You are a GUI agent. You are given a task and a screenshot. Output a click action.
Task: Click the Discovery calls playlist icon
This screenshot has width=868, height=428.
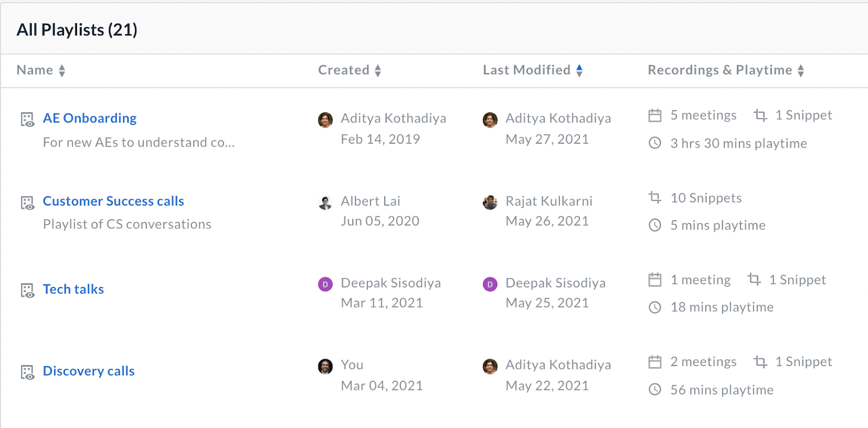(27, 372)
